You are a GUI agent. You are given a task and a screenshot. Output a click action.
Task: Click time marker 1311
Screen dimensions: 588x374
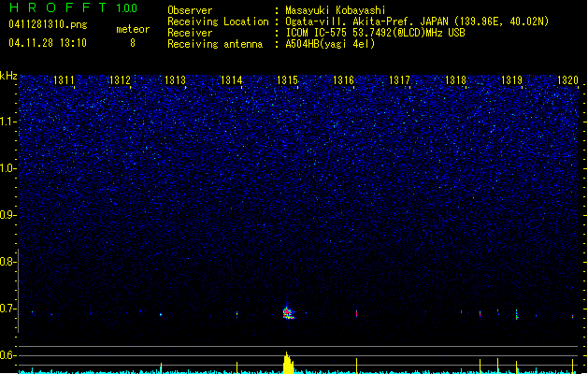(64, 79)
